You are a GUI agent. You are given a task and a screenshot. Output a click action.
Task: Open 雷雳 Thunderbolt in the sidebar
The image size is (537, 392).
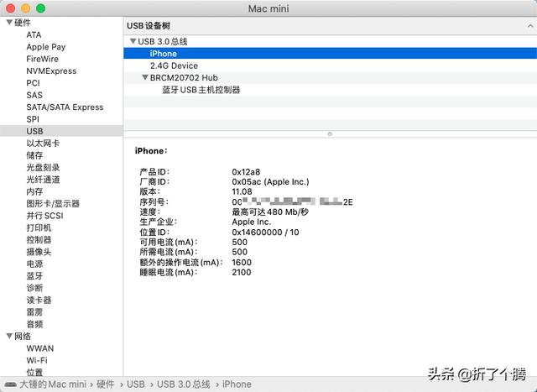coord(34,312)
